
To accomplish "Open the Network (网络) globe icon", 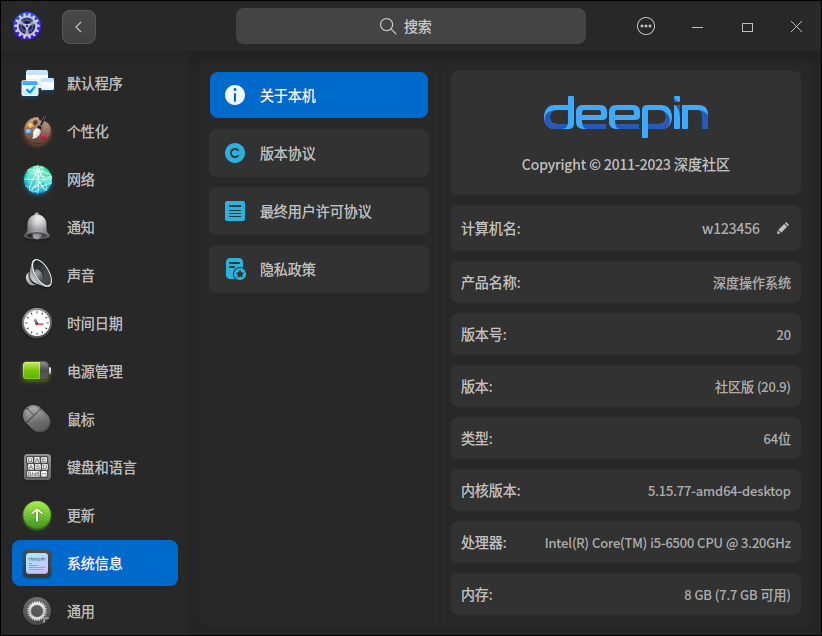I will 38,179.
